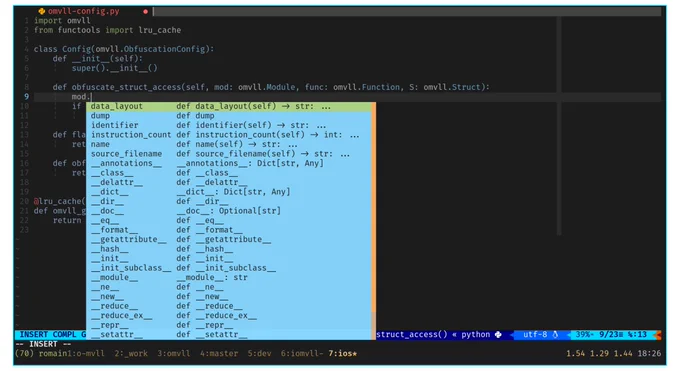Click 'omvll.Struct' type annotation

453,87
